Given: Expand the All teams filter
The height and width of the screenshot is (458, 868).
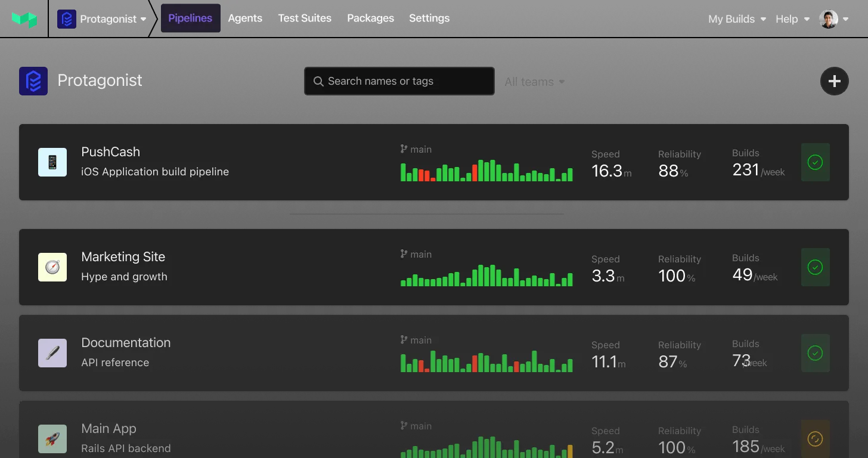Looking at the screenshot, I should (535, 82).
